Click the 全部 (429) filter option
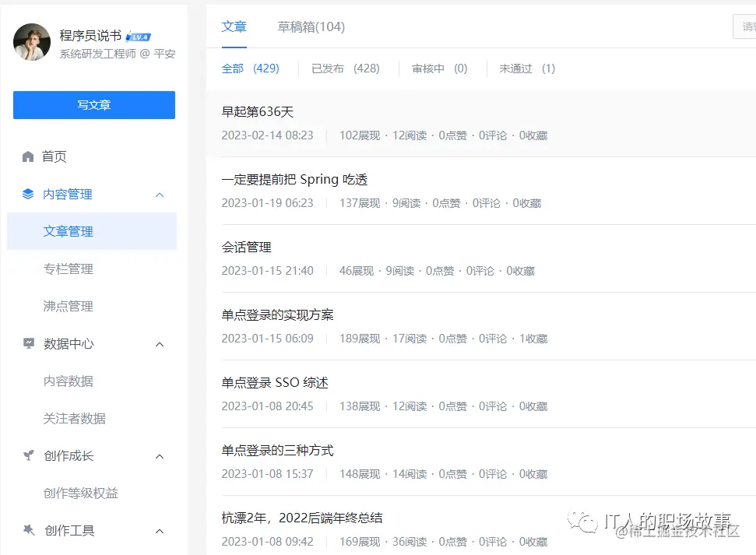Image resolution: width=756 pixels, height=555 pixels. point(251,68)
